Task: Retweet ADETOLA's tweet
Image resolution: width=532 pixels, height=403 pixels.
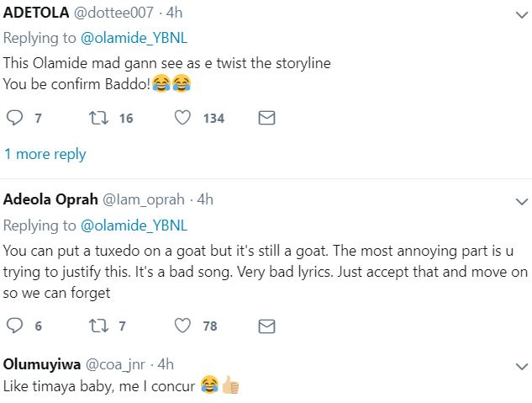Action: (x=97, y=119)
